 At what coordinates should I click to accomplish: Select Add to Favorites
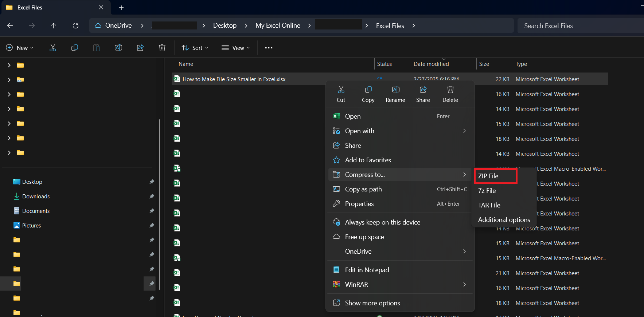click(x=400, y=160)
